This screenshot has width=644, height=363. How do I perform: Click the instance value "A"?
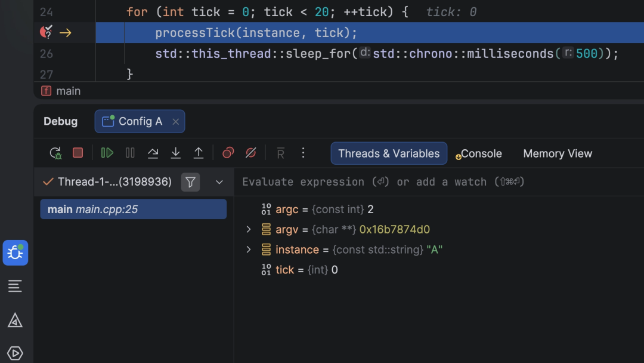click(x=435, y=250)
